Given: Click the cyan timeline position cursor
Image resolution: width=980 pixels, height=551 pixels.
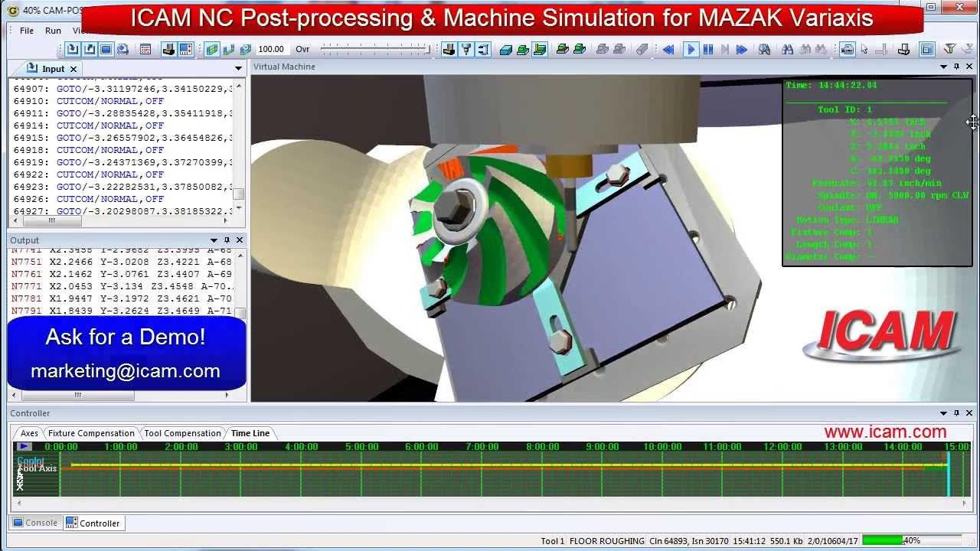Looking at the screenshot, I should tap(949, 474).
